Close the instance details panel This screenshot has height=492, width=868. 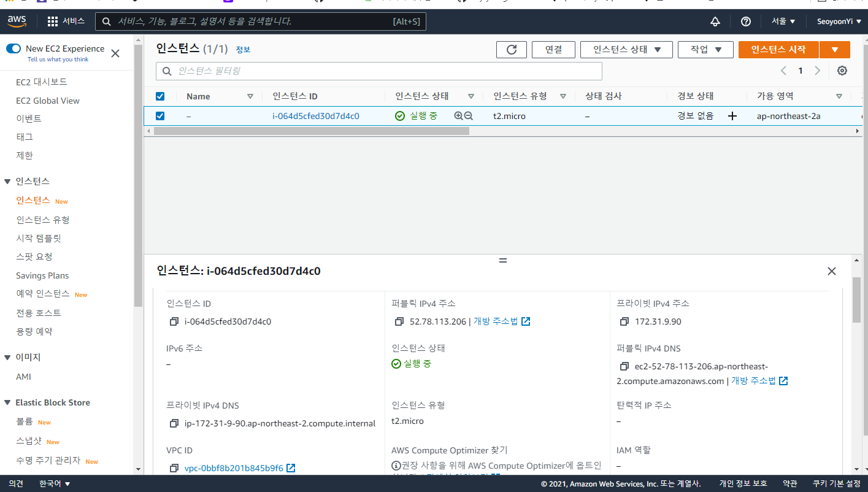[x=832, y=271]
